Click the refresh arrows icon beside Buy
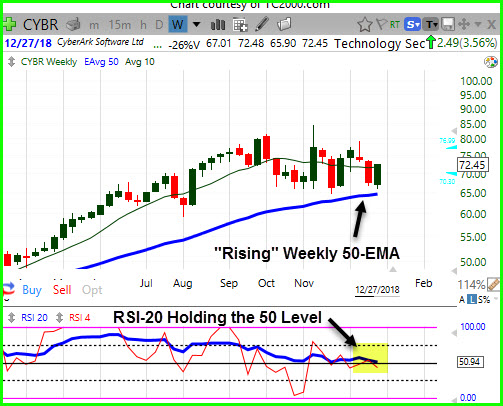Screen dimensions: 503x406 [x=9, y=289]
